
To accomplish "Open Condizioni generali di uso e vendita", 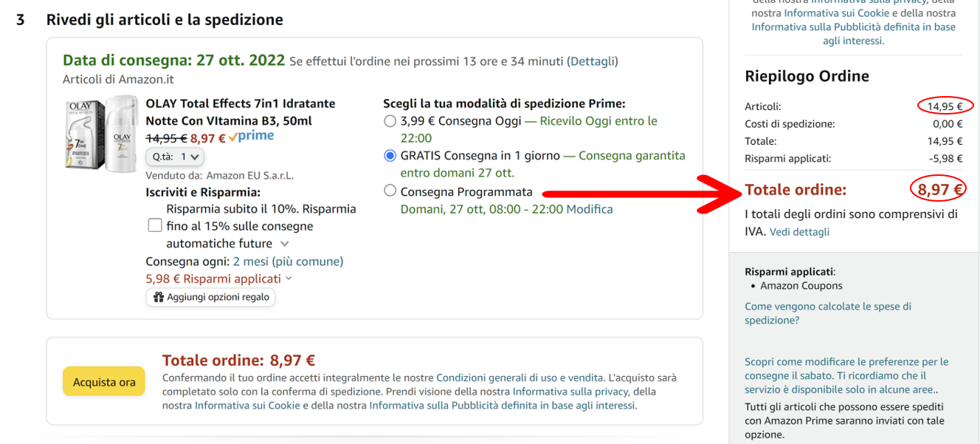I will (x=520, y=378).
